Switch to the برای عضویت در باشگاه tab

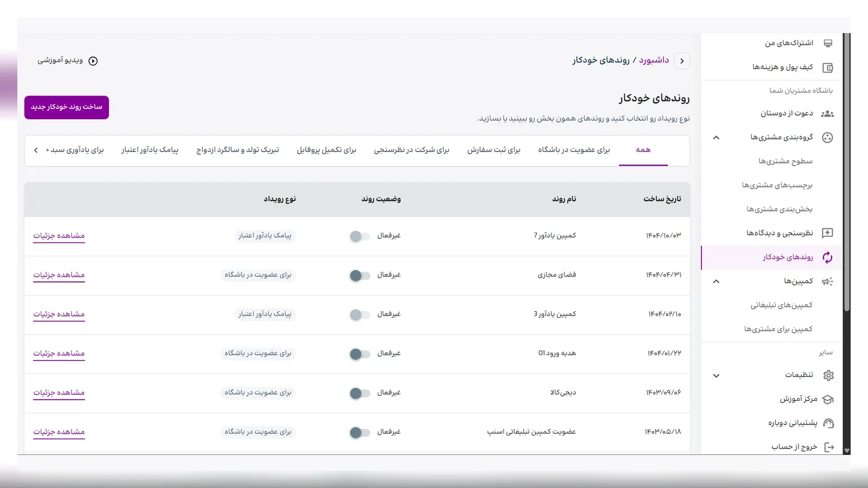click(574, 150)
